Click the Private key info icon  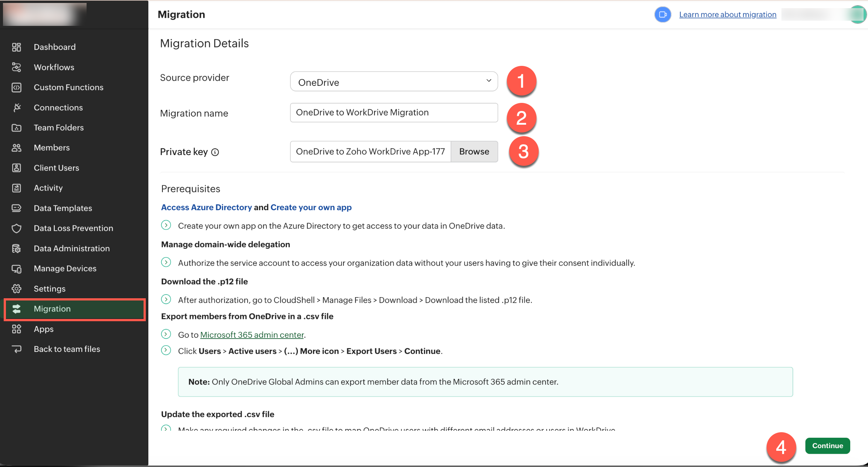[x=215, y=152]
